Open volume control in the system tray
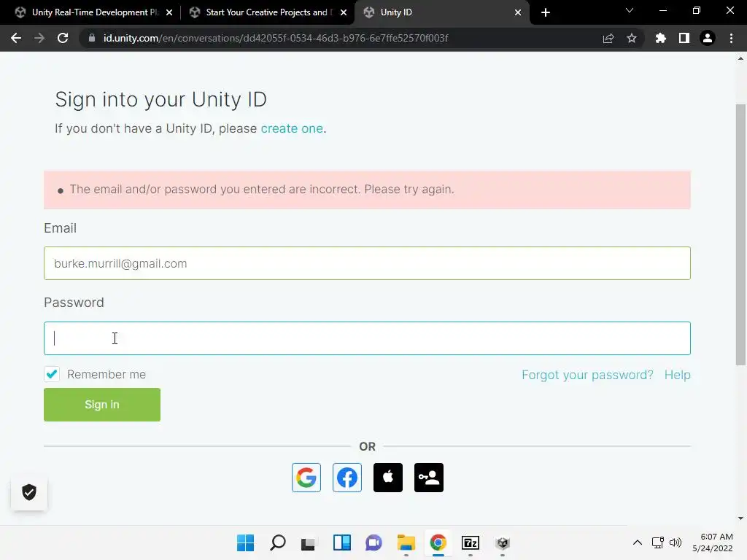This screenshot has height=560, width=747. pyautogui.click(x=675, y=542)
